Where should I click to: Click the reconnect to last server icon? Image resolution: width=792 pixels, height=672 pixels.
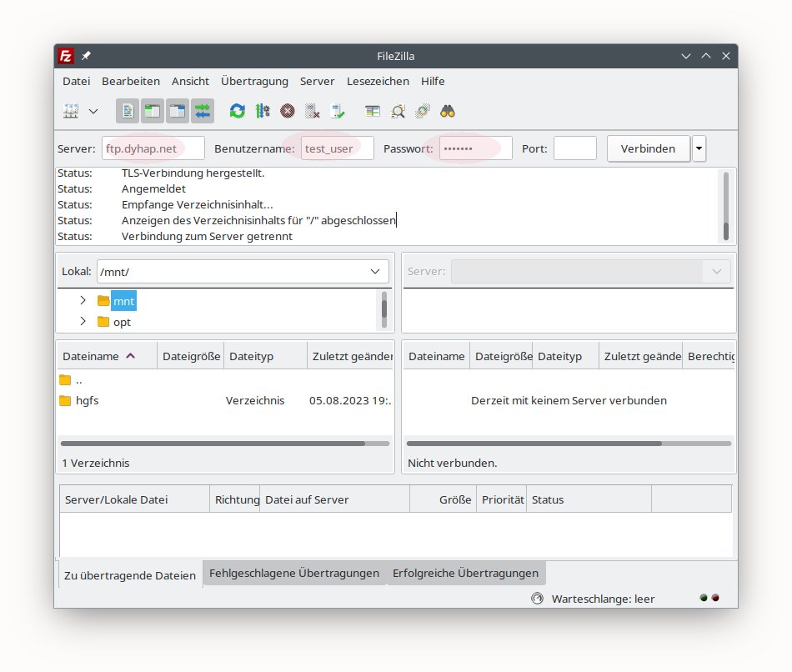(x=338, y=111)
